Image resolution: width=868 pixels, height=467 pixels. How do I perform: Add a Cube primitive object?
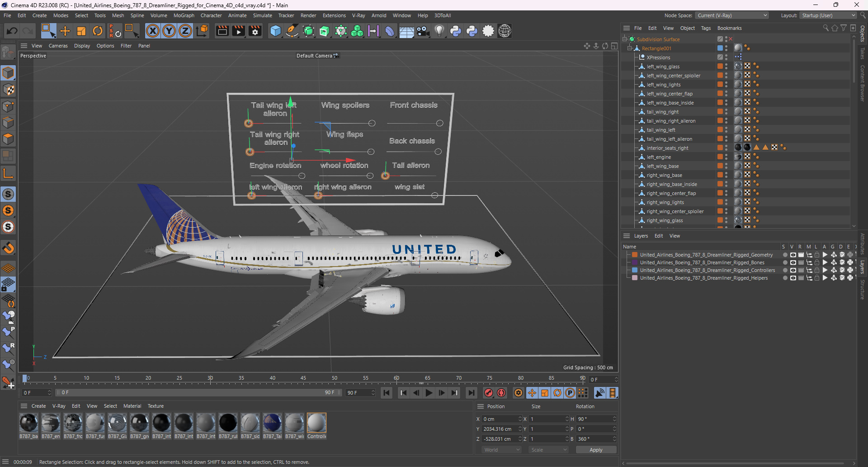pos(275,31)
